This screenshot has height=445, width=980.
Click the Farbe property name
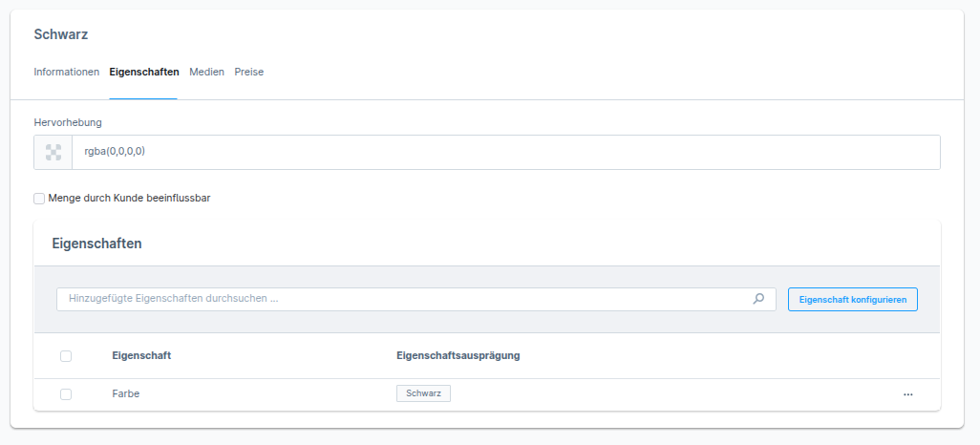(126, 393)
